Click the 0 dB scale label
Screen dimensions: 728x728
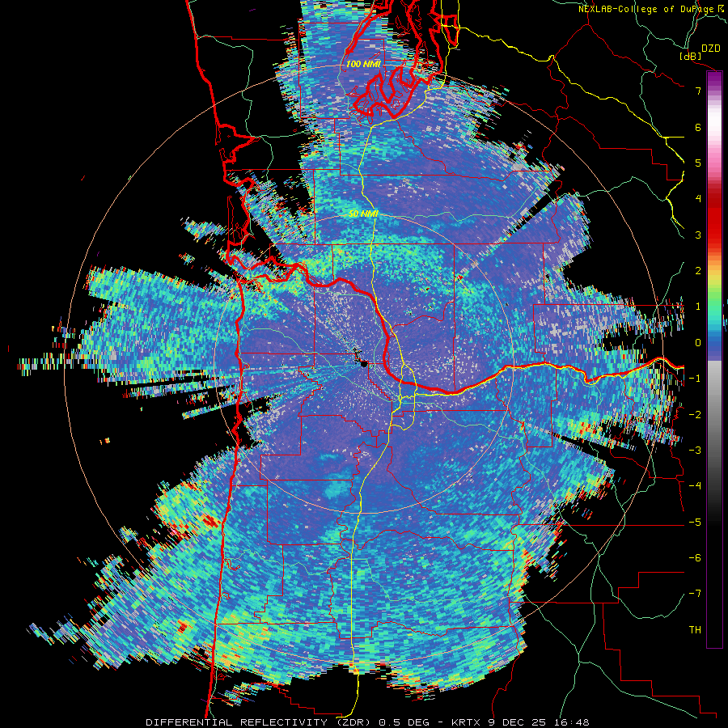coord(698,343)
